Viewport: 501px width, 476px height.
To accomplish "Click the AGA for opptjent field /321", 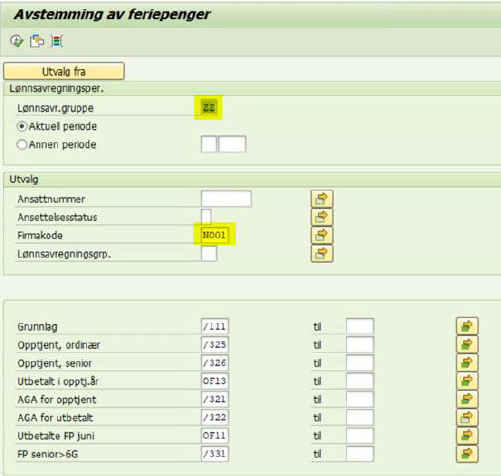I will [215, 399].
